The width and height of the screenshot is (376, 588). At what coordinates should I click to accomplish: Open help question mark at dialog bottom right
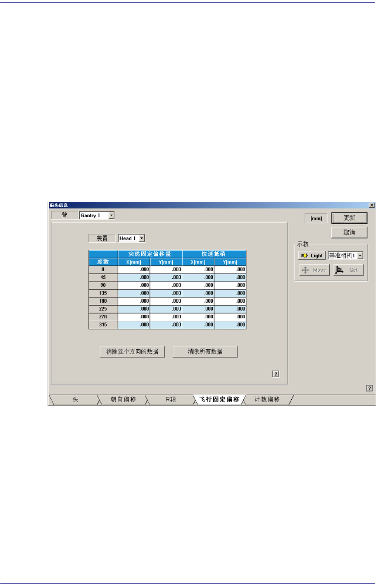(x=369, y=388)
